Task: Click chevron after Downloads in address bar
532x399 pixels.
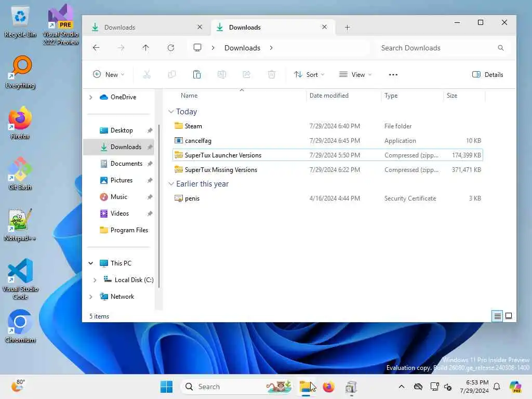Action: click(x=271, y=48)
